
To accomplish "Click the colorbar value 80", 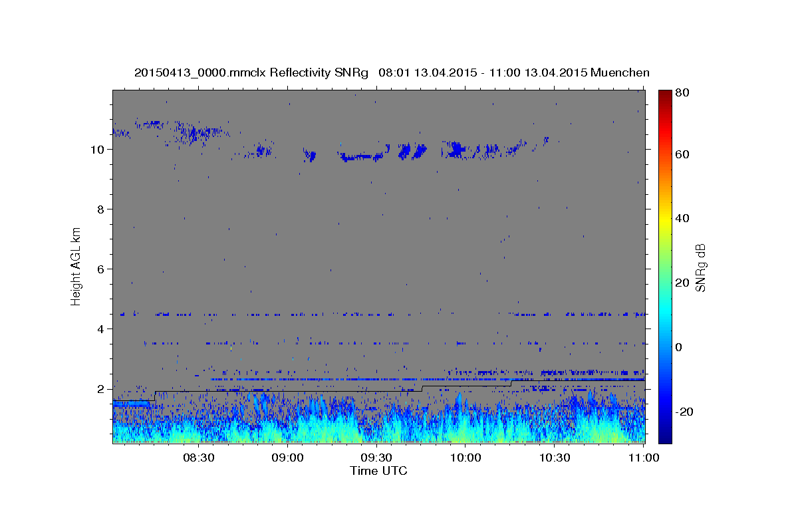I will [681, 93].
